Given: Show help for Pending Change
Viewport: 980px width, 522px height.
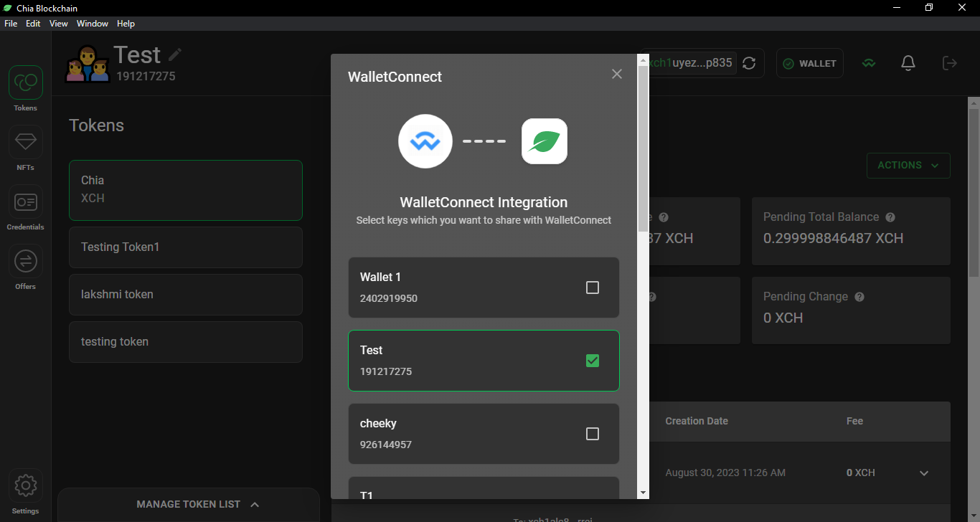Looking at the screenshot, I should 859,297.
